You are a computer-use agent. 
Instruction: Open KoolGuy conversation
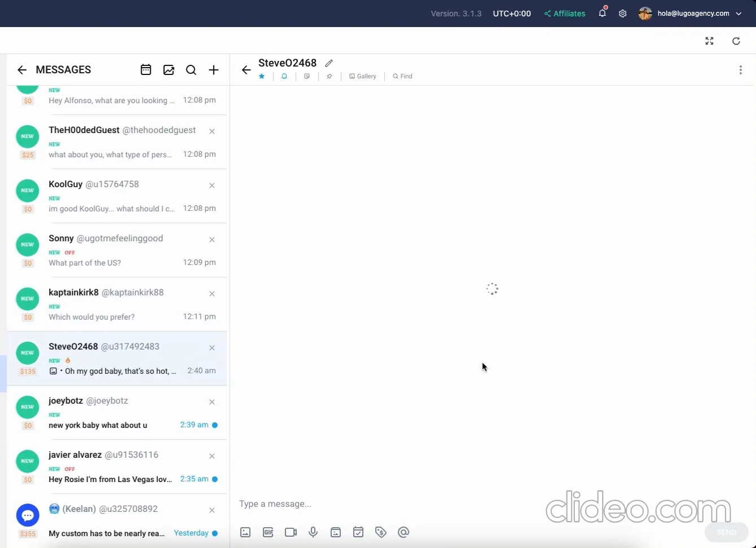point(117,196)
